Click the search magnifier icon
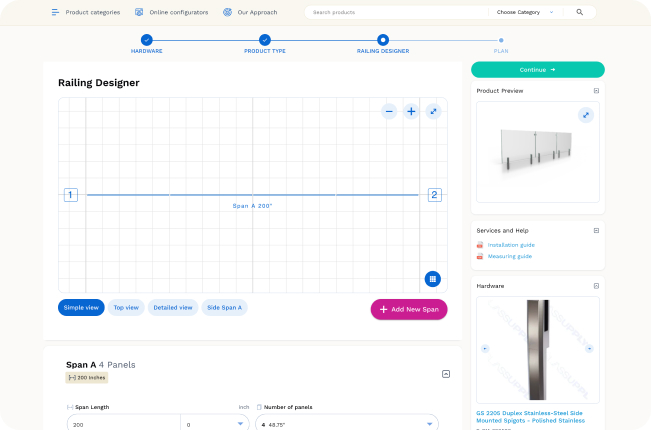The width and height of the screenshot is (651, 430). pos(580,12)
